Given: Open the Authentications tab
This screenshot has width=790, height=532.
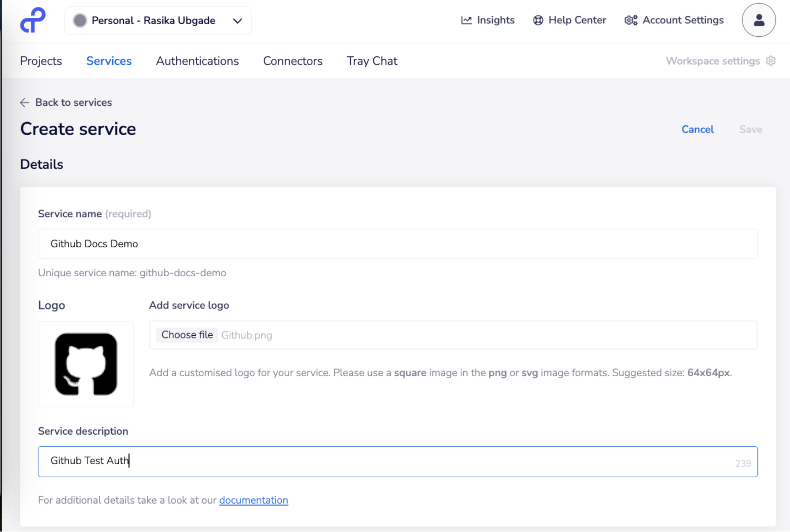Looking at the screenshot, I should pyautogui.click(x=197, y=61).
